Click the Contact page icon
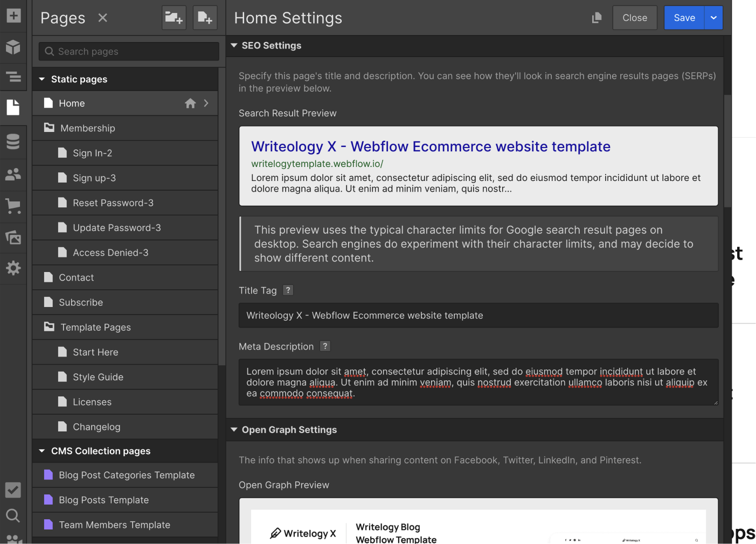Viewport: 756px width, 544px height. tap(48, 277)
